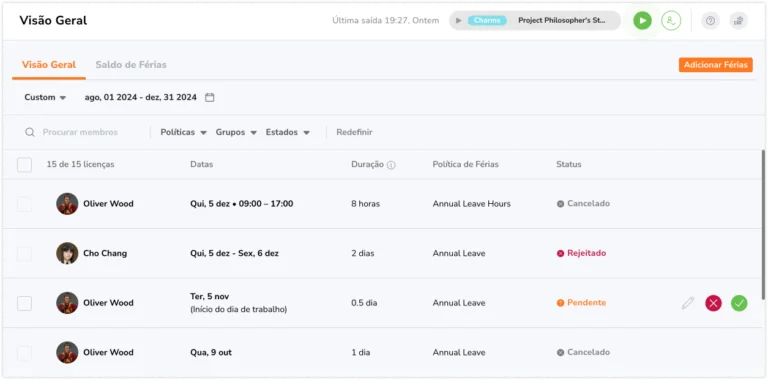Start the timer with green play button

[642, 21]
